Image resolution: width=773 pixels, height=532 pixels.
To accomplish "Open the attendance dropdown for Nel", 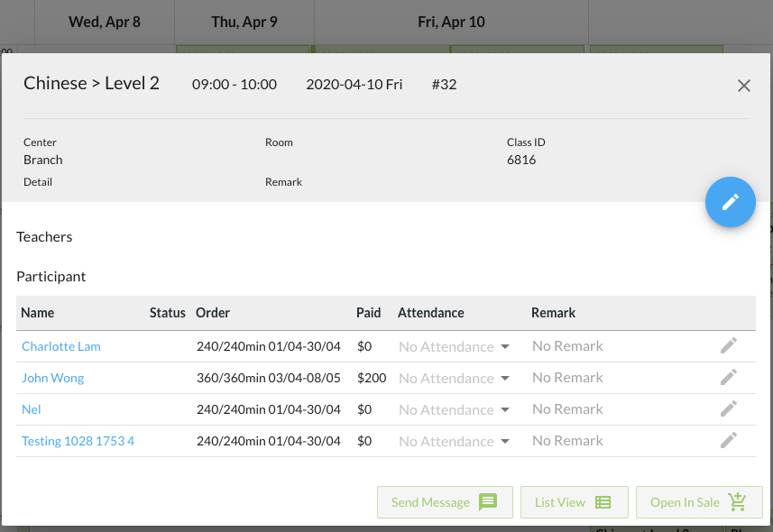I will (x=455, y=410).
